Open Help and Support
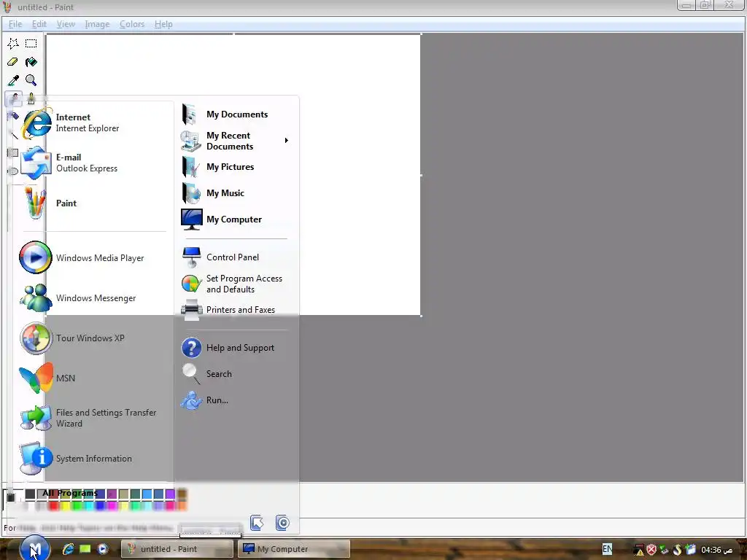Viewport: 747px width, 560px height. (x=236, y=348)
